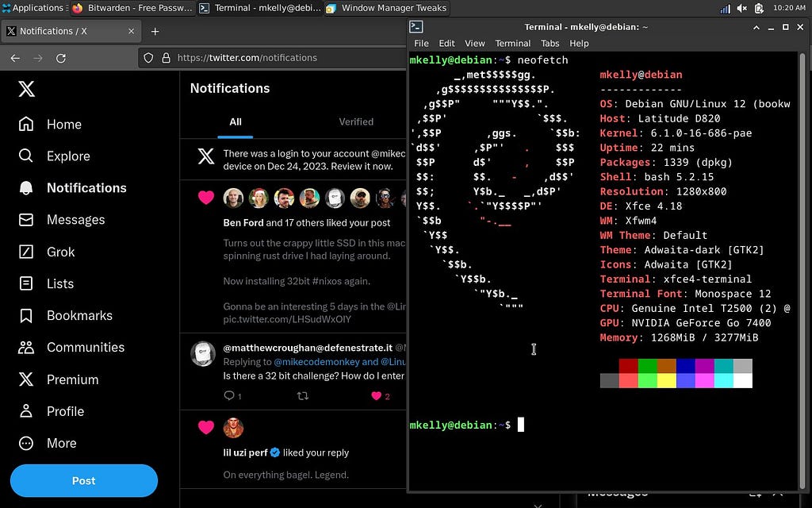Open the More options in X sidebar

coord(48,443)
